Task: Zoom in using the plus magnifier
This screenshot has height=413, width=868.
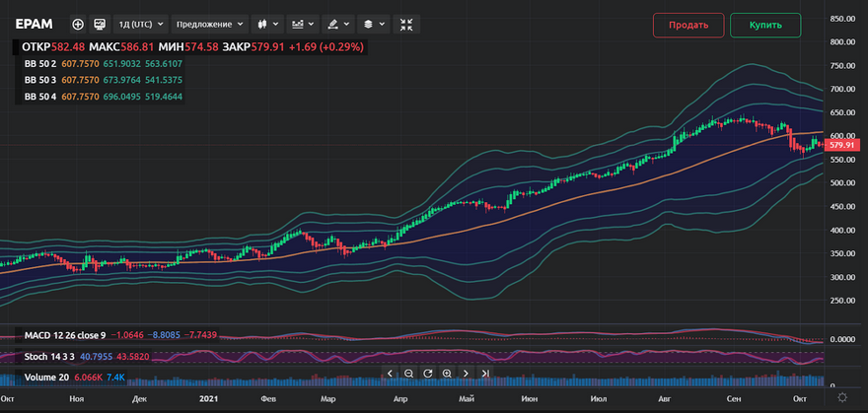Action: [x=447, y=374]
